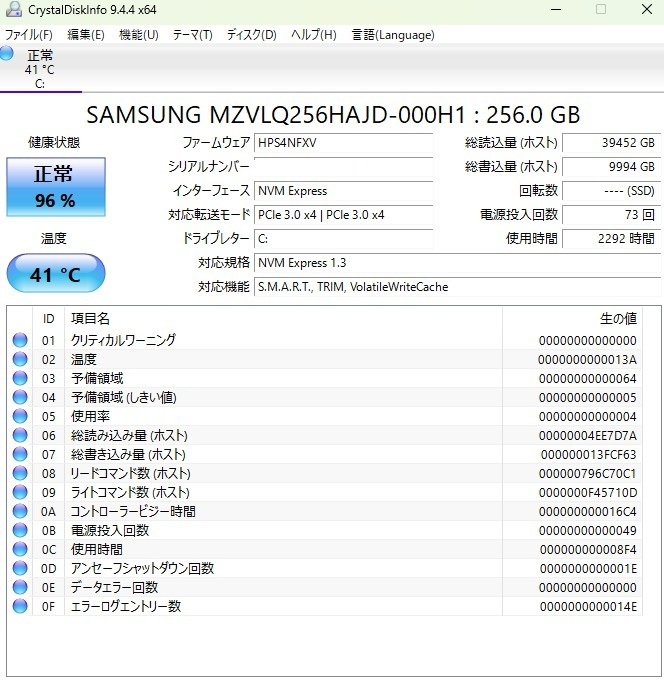Click the インターフェース field showing NVM Express

tap(344, 191)
